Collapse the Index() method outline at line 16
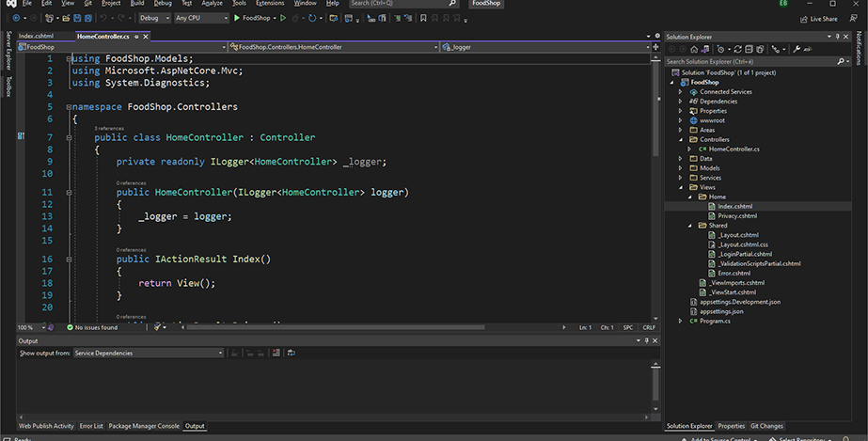Screen dimensions: 868x441 tap(70, 259)
